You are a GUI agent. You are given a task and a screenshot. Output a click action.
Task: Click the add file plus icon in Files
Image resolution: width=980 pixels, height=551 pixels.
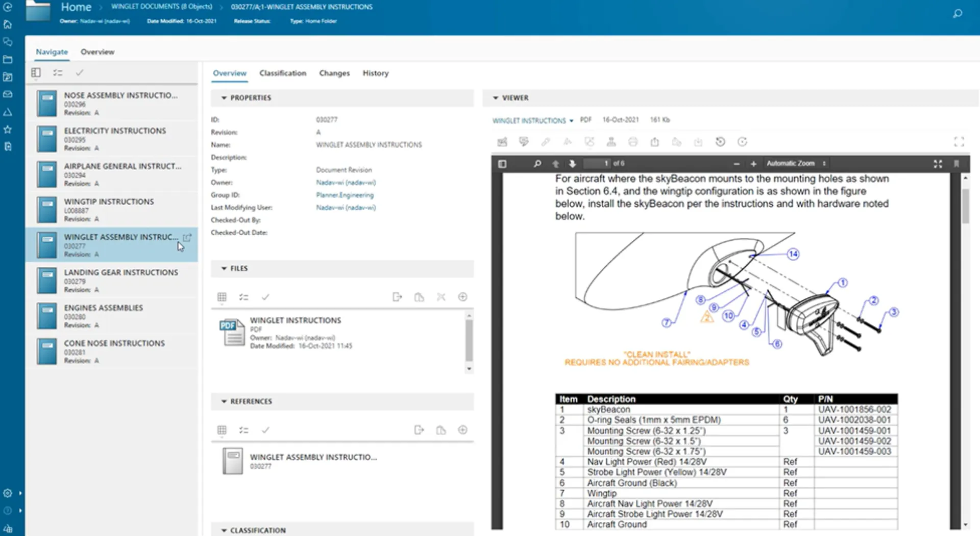click(x=462, y=297)
